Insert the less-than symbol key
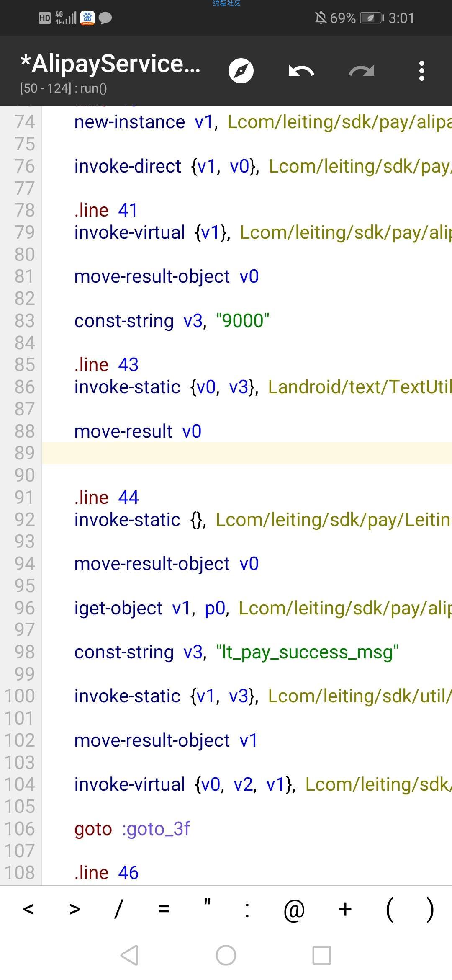This screenshot has height=980, width=452. [28, 909]
